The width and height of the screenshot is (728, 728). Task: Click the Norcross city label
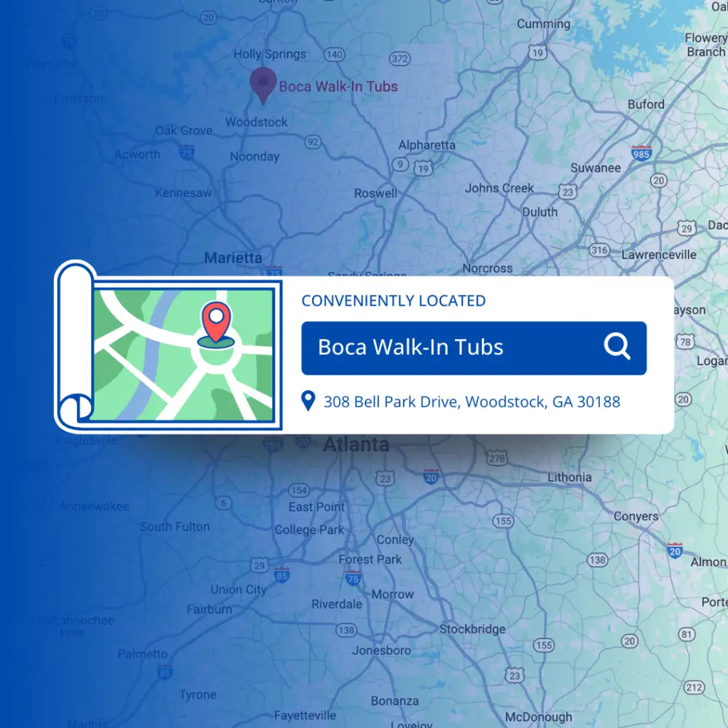pyautogui.click(x=488, y=268)
